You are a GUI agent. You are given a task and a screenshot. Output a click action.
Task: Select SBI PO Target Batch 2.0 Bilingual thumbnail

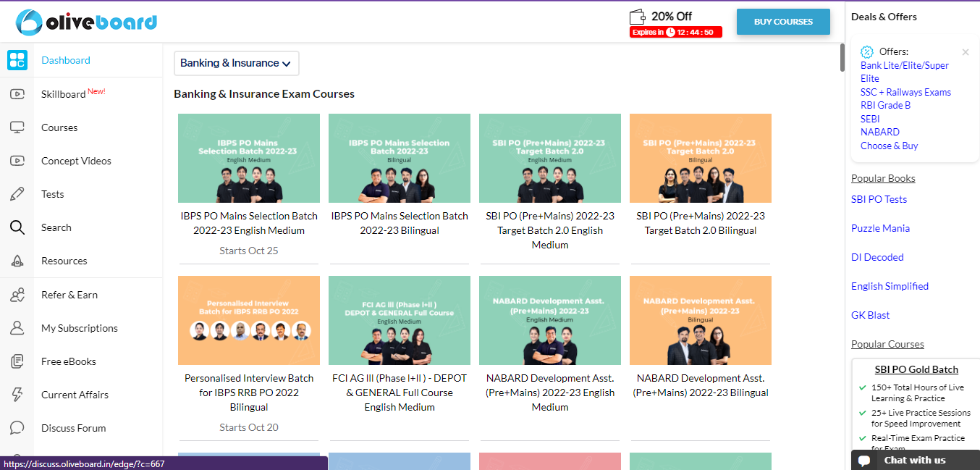[701, 158]
